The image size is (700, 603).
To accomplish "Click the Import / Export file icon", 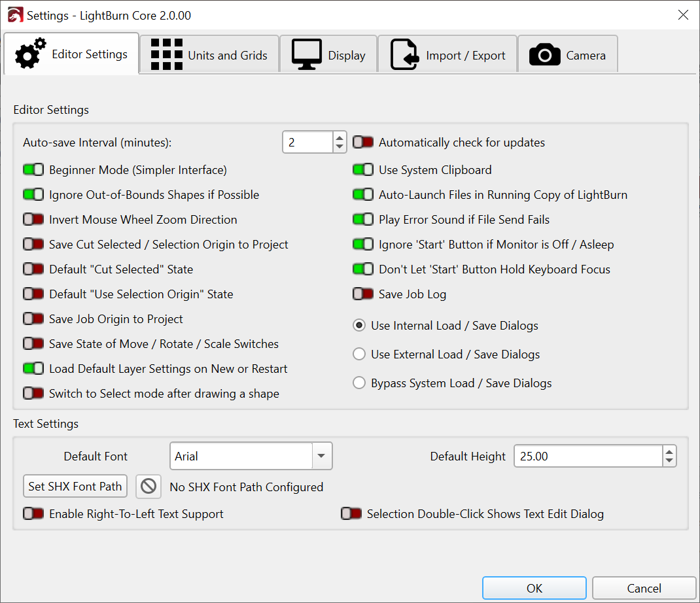I will click(x=404, y=55).
